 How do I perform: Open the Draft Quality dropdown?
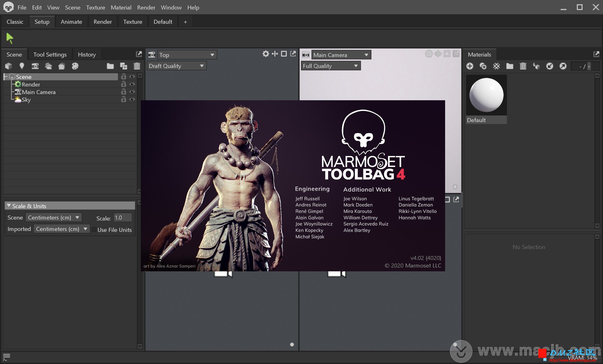pyautogui.click(x=177, y=66)
